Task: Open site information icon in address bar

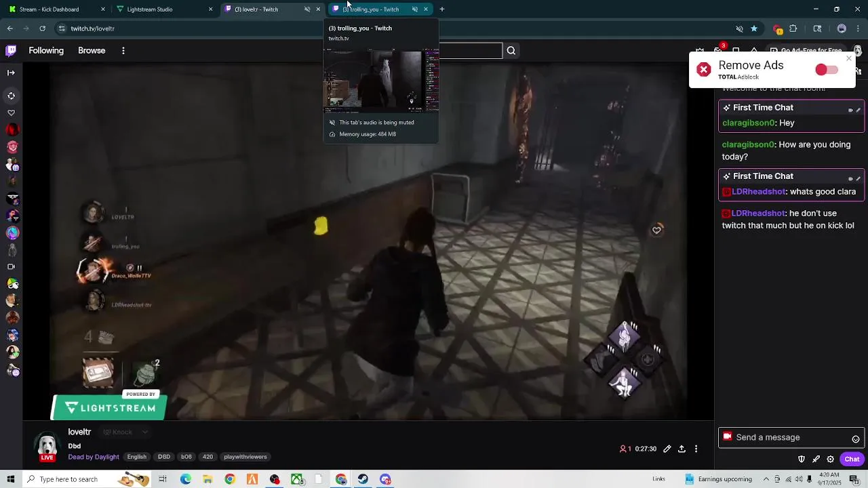Action: 62,28
